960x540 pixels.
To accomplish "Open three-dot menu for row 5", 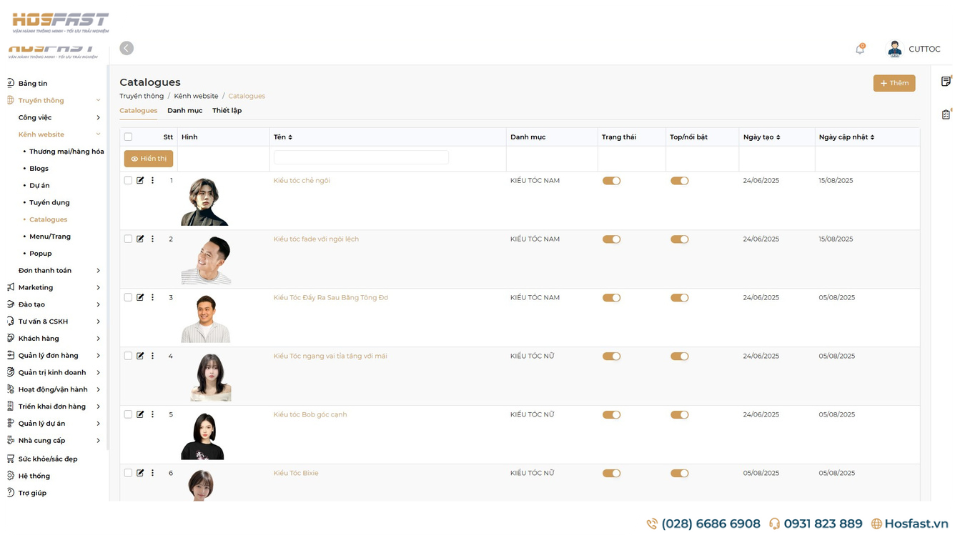I will click(x=152, y=414).
